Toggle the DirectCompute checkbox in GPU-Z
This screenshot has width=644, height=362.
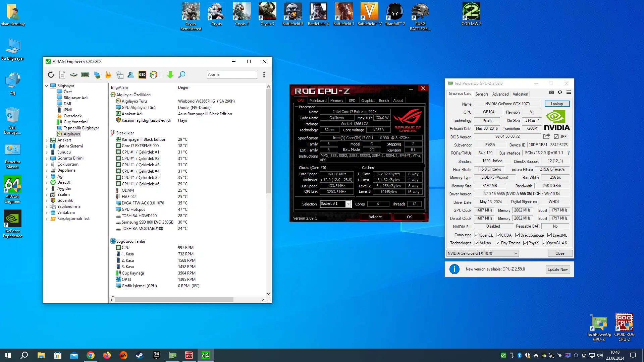point(517,235)
